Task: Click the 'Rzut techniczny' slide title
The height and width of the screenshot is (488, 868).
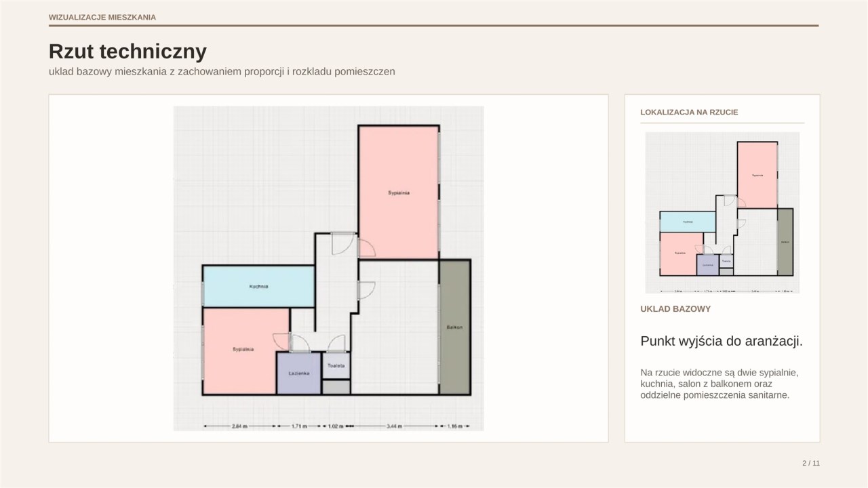Action: (127, 52)
